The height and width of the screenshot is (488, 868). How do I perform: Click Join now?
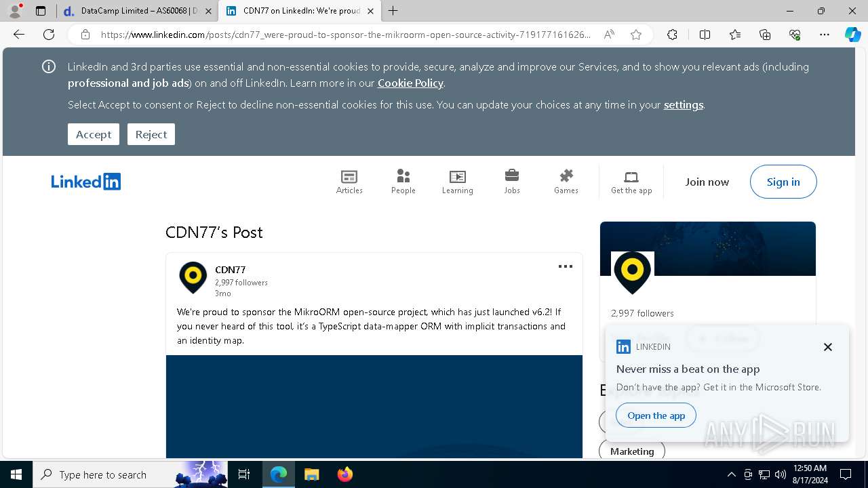707,182
